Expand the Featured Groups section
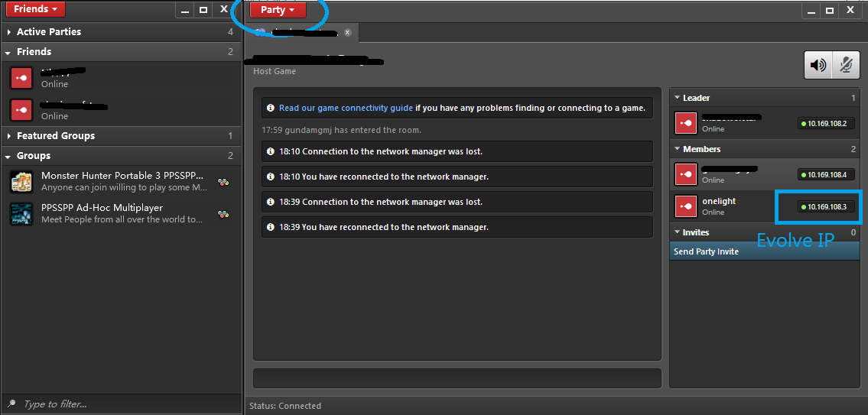868x415 pixels. click(8, 136)
